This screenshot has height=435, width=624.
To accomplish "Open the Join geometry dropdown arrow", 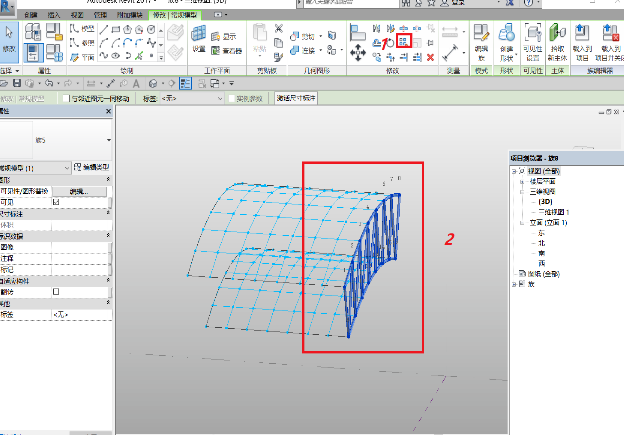I will coord(320,51).
